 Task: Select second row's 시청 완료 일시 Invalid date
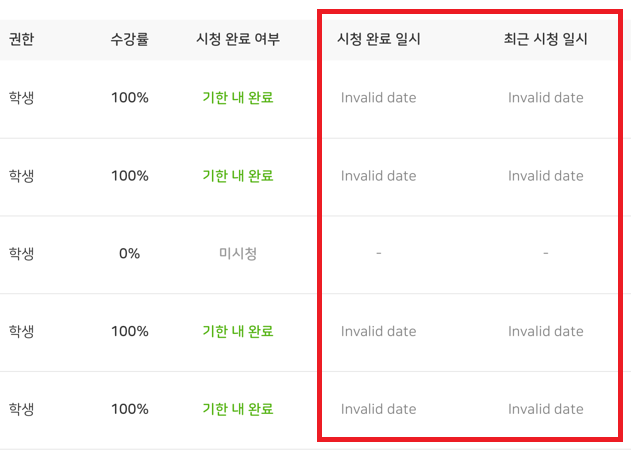(379, 176)
